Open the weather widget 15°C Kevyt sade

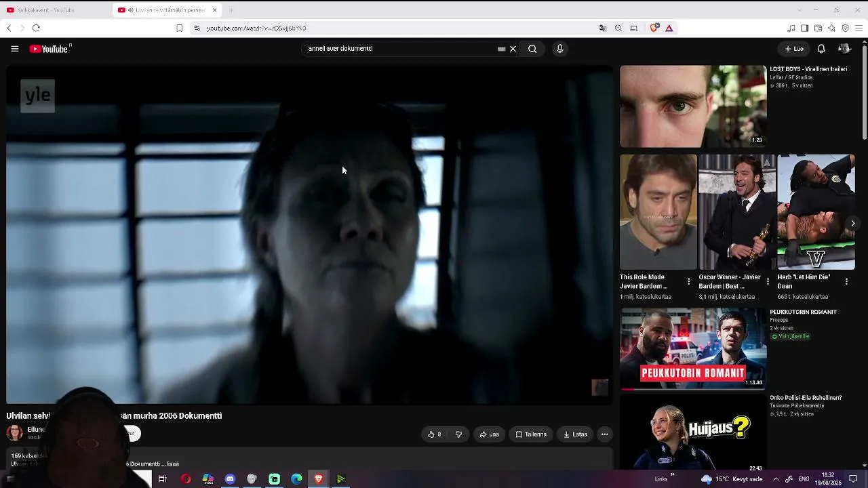tap(731, 479)
